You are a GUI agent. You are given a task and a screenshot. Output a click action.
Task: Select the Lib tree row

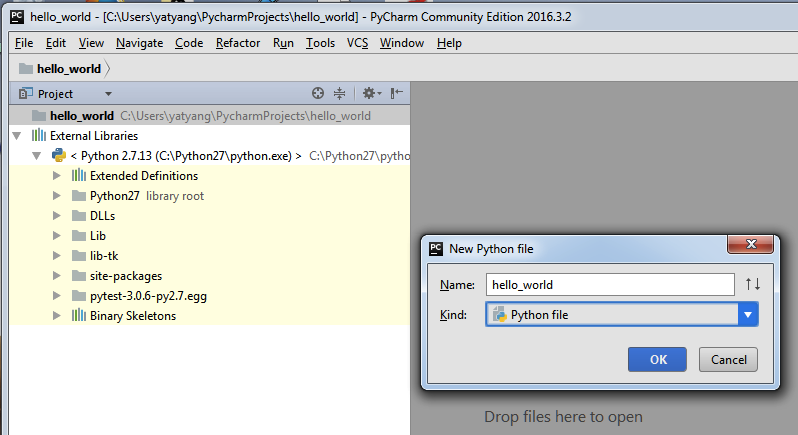coord(209,236)
